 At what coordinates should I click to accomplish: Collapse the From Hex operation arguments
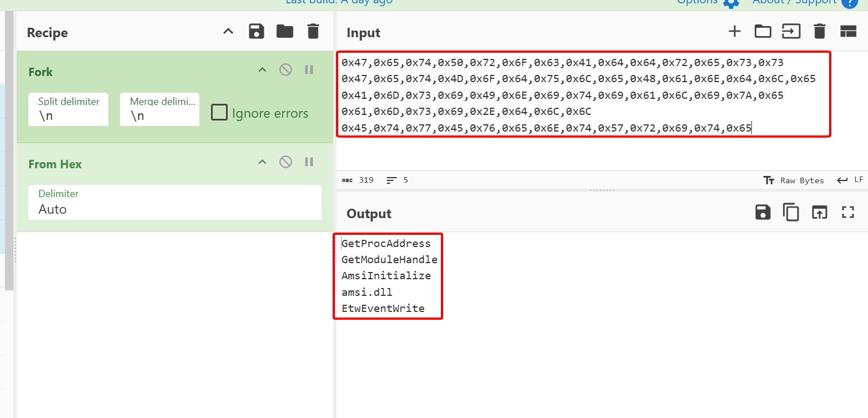click(263, 162)
